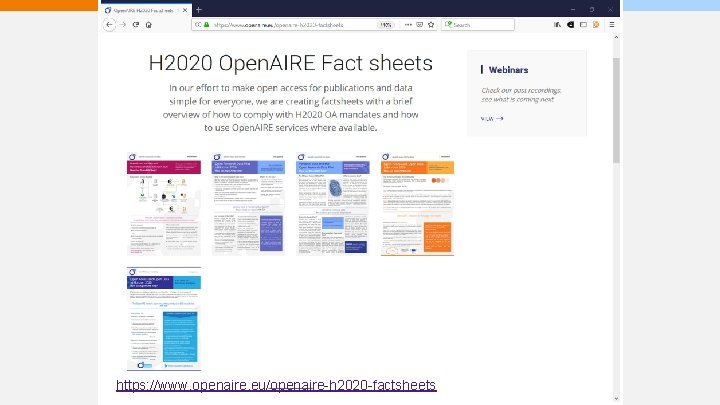Click the Webinars heading in sidebar card
Image resolution: width=720 pixels, height=405 pixels.
coord(508,70)
